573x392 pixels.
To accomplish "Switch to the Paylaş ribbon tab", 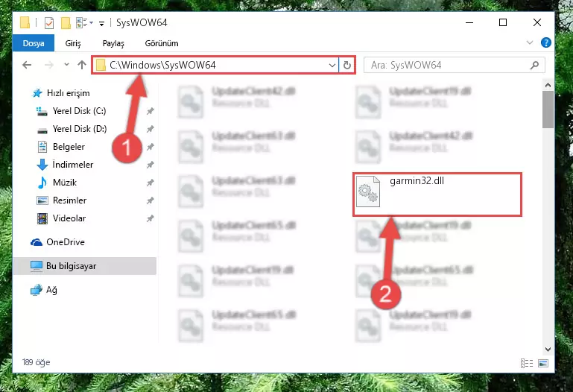I will click(113, 43).
